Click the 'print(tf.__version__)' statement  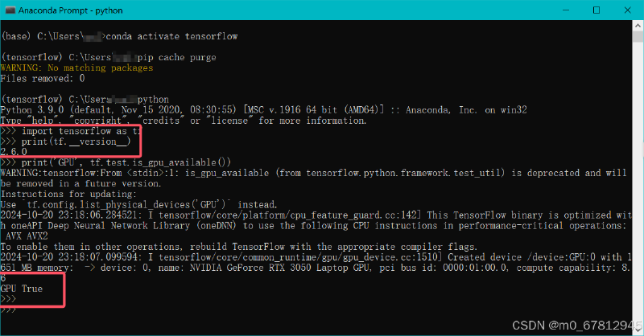[76, 141]
